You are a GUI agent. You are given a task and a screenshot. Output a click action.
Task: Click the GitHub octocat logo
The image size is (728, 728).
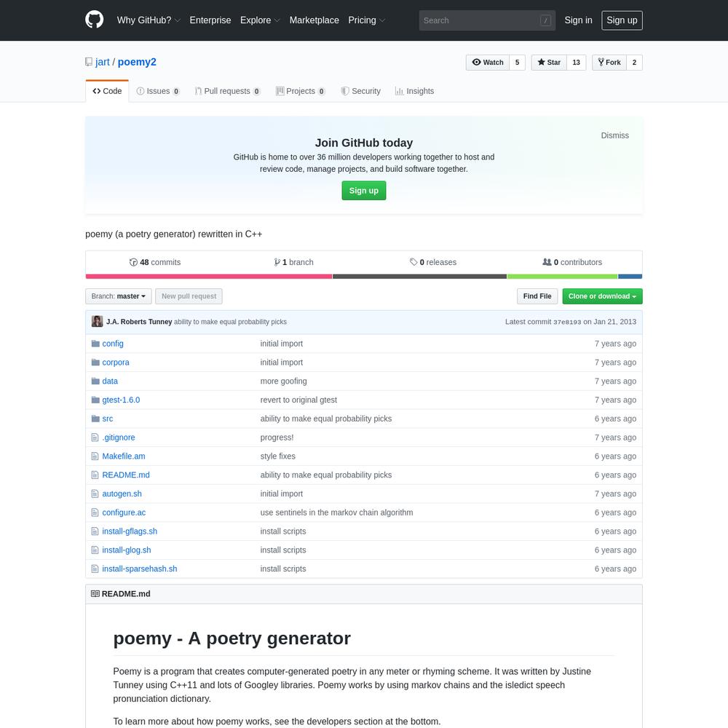[x=94, y=20]
